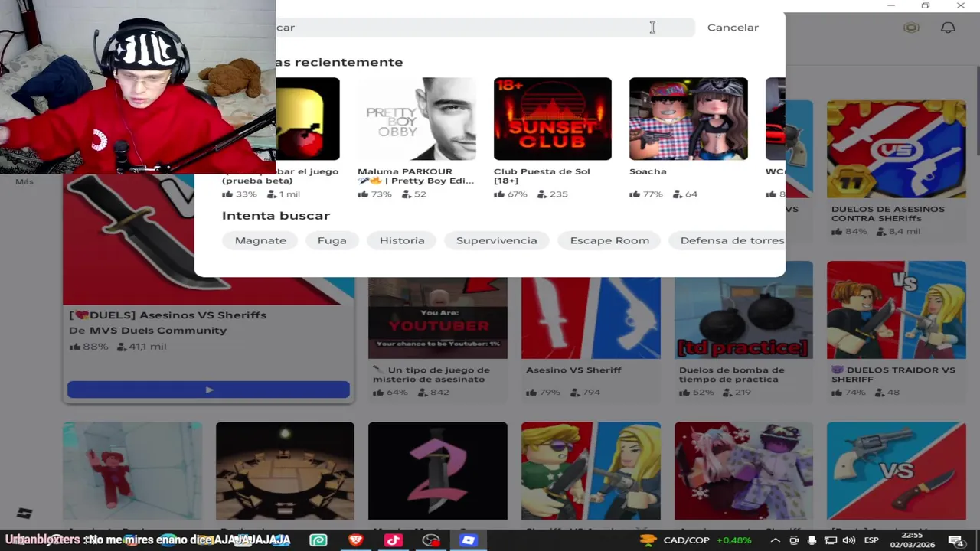Open the ESP language indicator

point(871,540)
